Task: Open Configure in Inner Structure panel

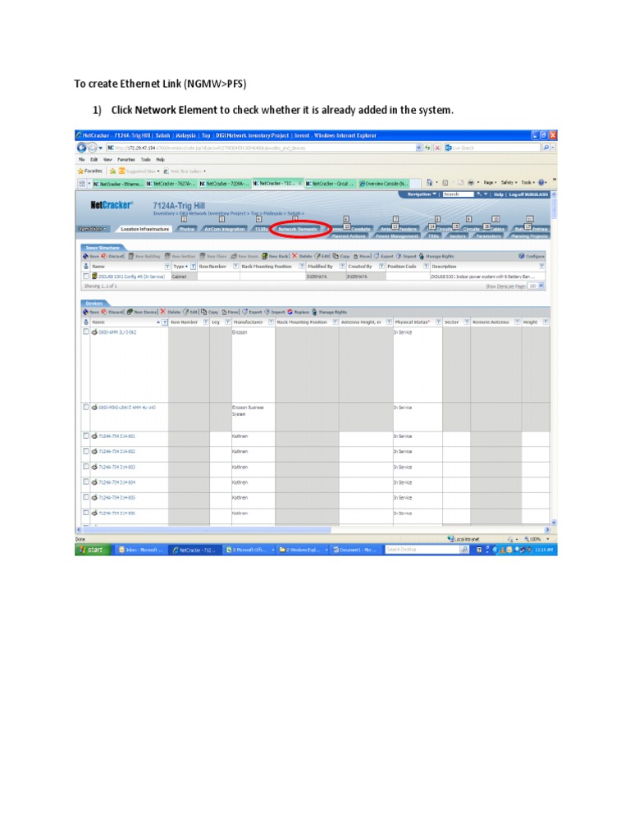Action: 532,256
